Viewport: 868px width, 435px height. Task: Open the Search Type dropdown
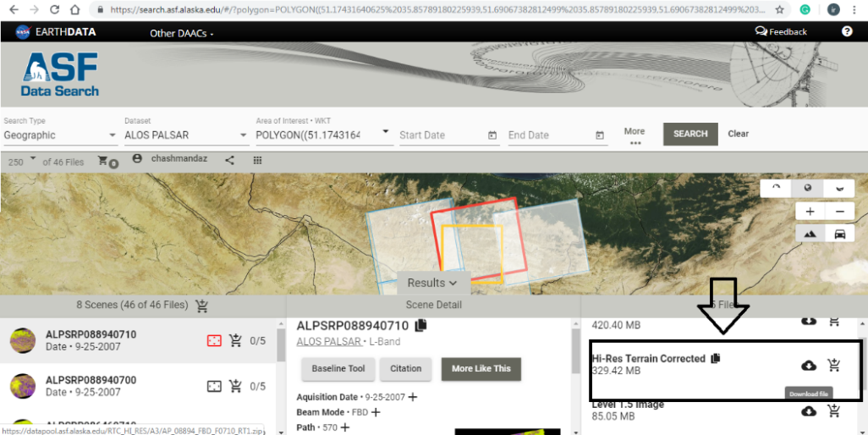[x=59, y=135]
